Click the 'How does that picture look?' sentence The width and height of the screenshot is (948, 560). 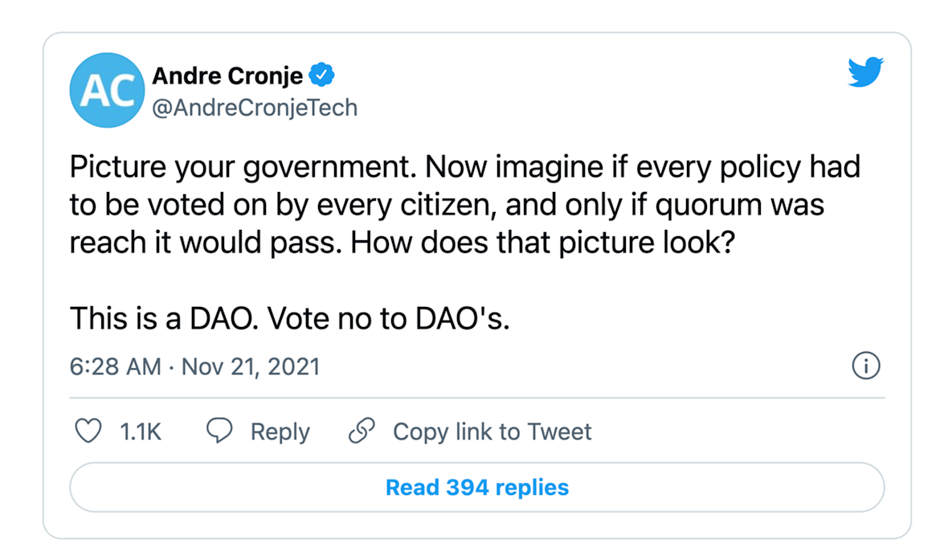coord(542,243)
